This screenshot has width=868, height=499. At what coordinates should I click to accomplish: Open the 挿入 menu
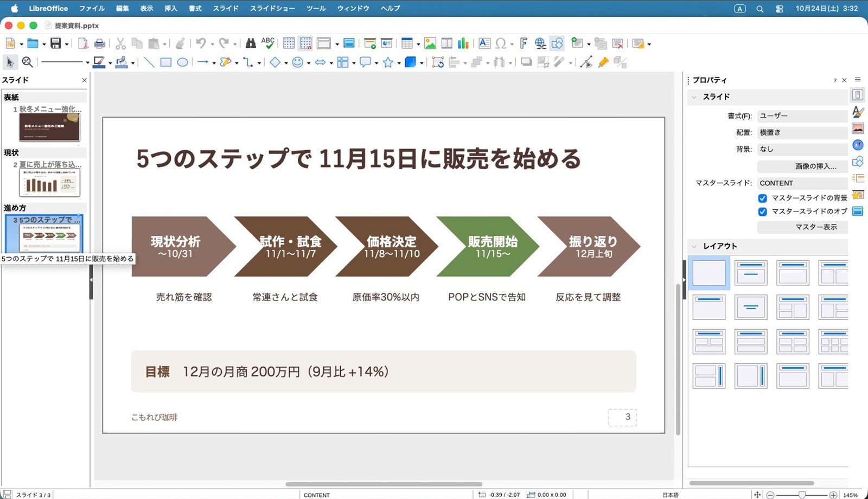click(171, 8)
